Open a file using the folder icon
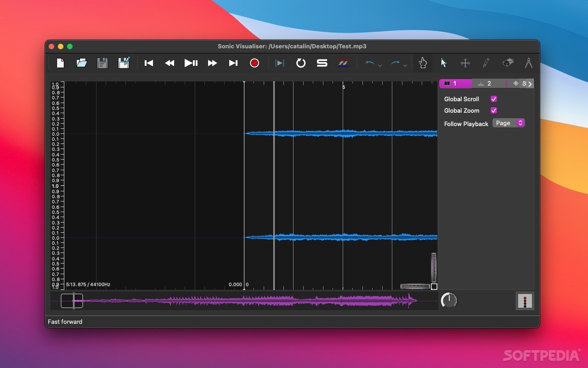 [x=82, y=63]
